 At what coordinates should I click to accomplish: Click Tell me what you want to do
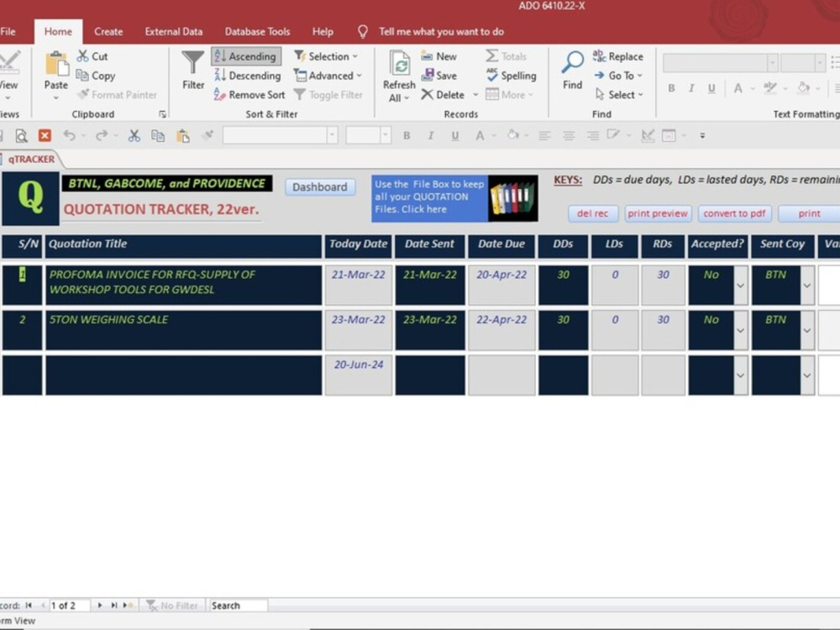[442, 32]
